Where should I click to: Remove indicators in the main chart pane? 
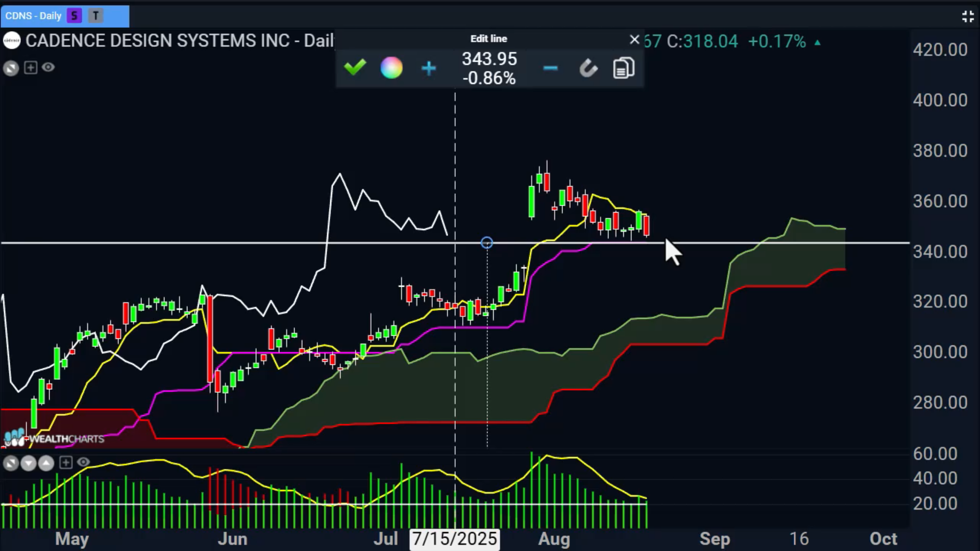[11, 68]
